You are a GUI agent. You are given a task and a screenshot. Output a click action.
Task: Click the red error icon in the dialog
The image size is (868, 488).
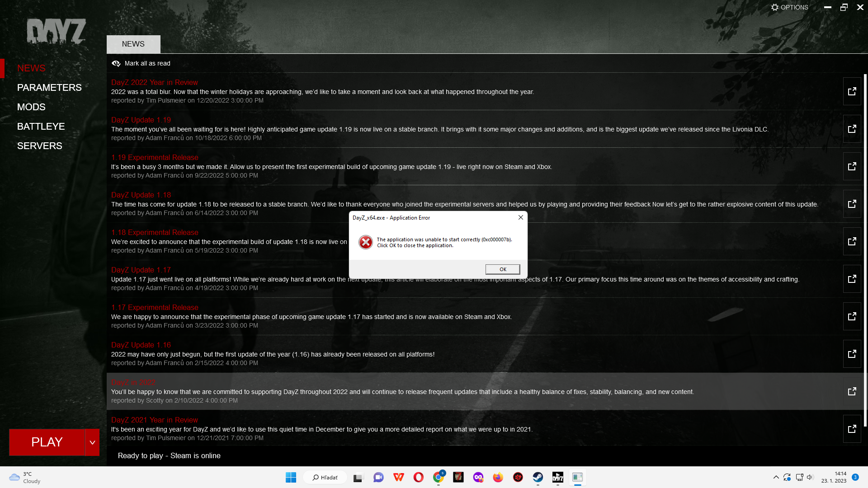(x=366, y=242)
